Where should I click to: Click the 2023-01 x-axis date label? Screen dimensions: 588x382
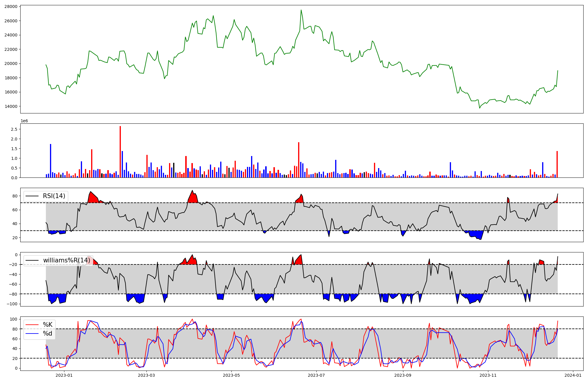(x=64, y=375)
